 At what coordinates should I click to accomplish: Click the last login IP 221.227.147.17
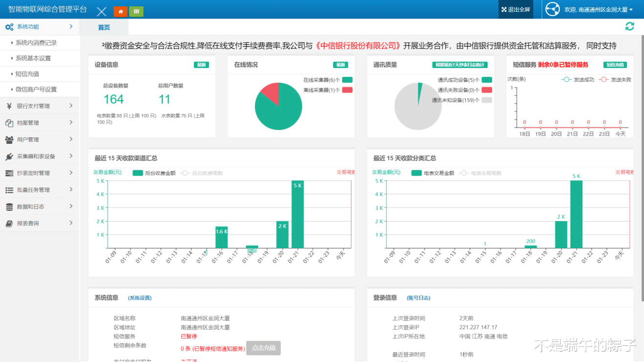[478, 327]
